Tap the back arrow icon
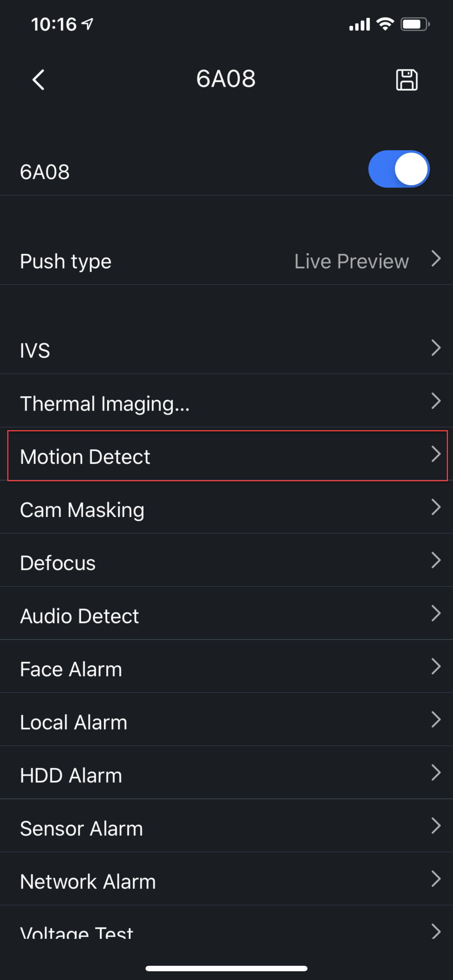This screenshot has height=980, width=453. [x=38, y=80]
